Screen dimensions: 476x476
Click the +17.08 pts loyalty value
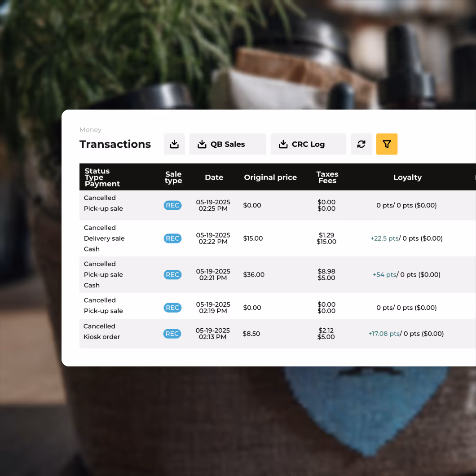pos(384,334)
